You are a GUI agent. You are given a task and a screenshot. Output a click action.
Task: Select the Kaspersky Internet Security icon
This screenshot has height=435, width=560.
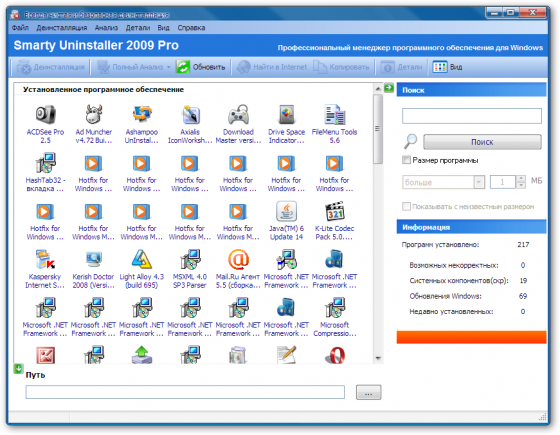tap(45, 259)
